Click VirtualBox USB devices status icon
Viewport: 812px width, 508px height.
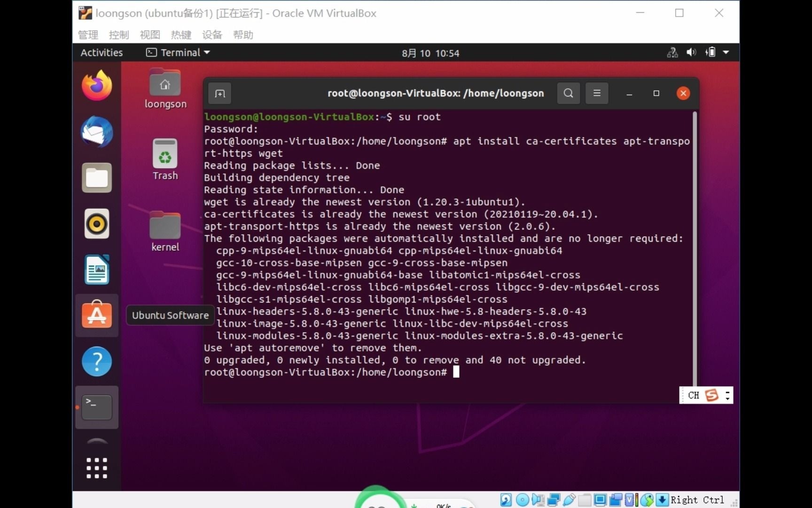pos(569,500)
